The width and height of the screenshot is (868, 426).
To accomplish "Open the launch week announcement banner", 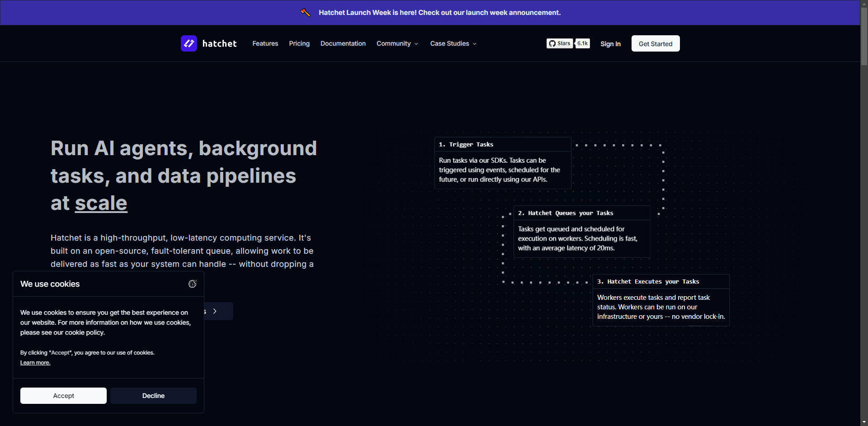I will point(439,13).
